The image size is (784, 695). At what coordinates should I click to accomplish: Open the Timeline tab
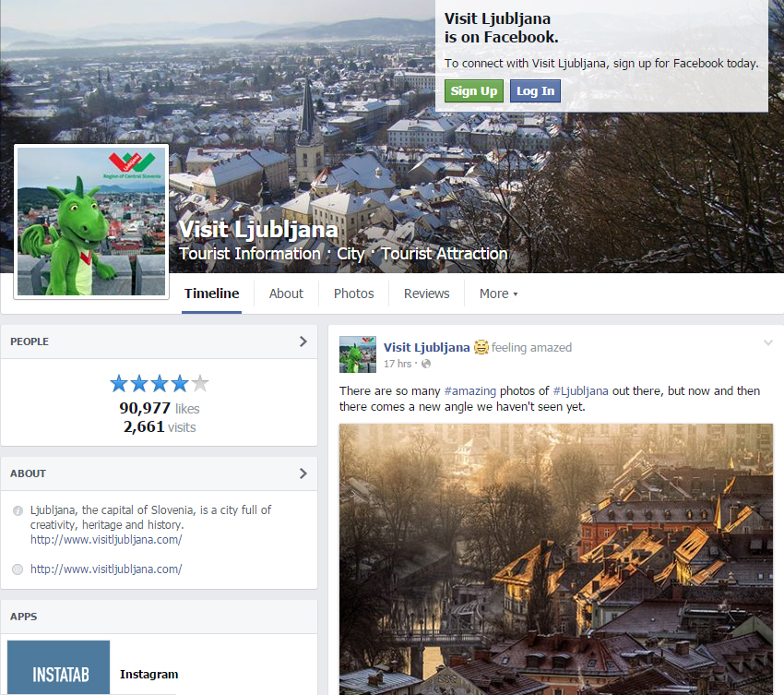point(211,294)
